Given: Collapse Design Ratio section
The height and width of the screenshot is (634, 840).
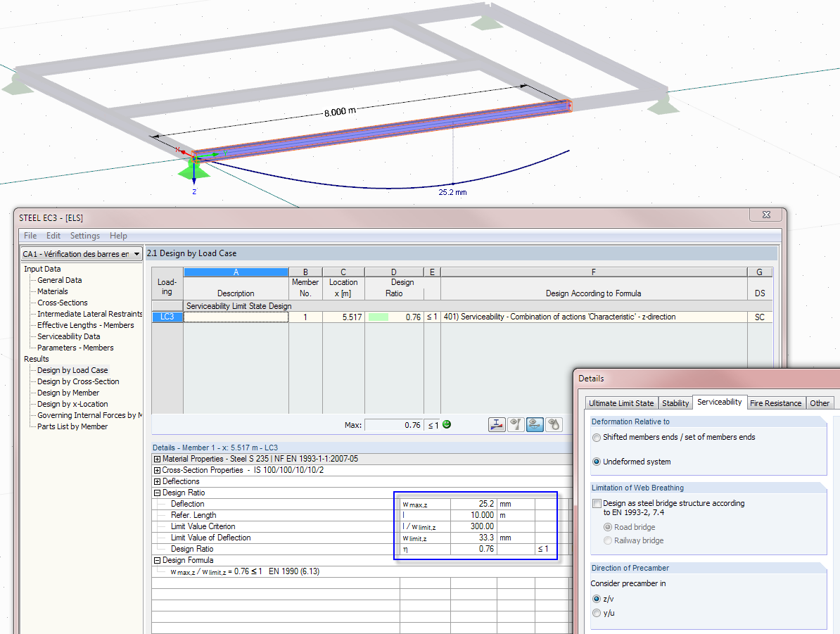Looking at the screenshot, I should point(157,493).
